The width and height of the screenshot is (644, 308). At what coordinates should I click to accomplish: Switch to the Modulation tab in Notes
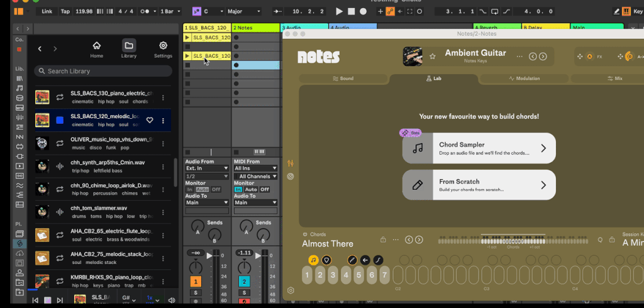coord(524,79)
